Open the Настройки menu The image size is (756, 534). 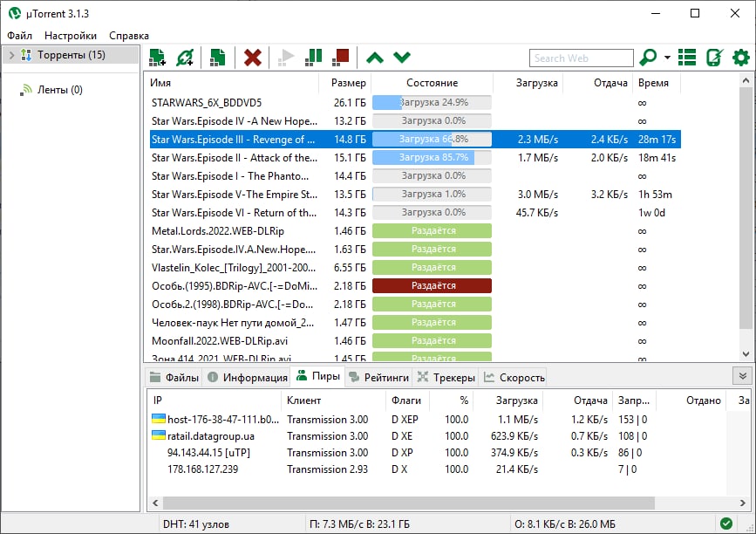71,36
